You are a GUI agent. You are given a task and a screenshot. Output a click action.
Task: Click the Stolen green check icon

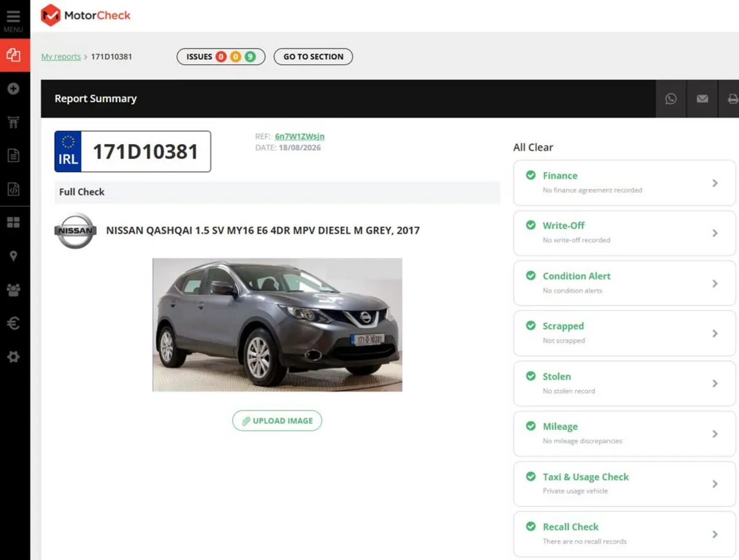(530, 376)
